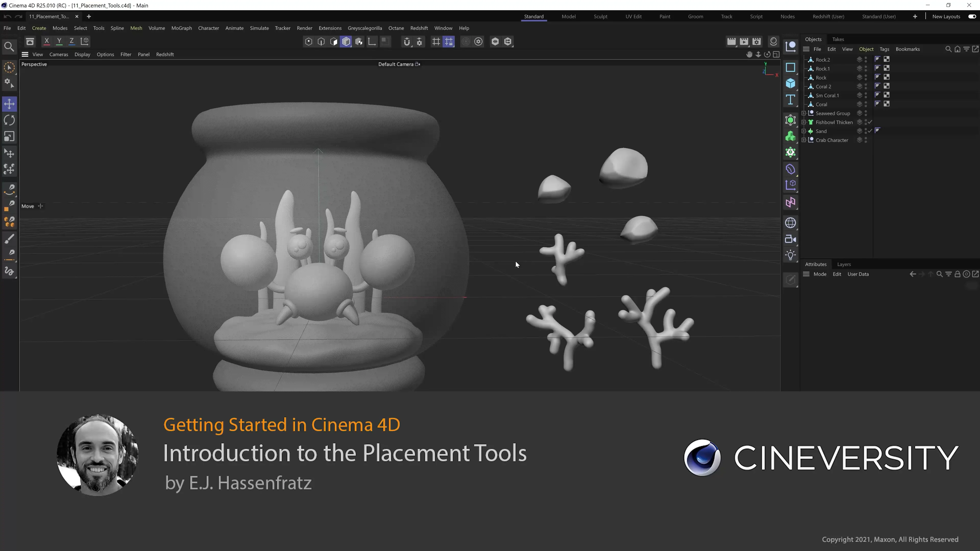The width and height of the screenshot is (980, 551).
Task: Toggle Enable Snap magnet icon
Action: [407, 41]
